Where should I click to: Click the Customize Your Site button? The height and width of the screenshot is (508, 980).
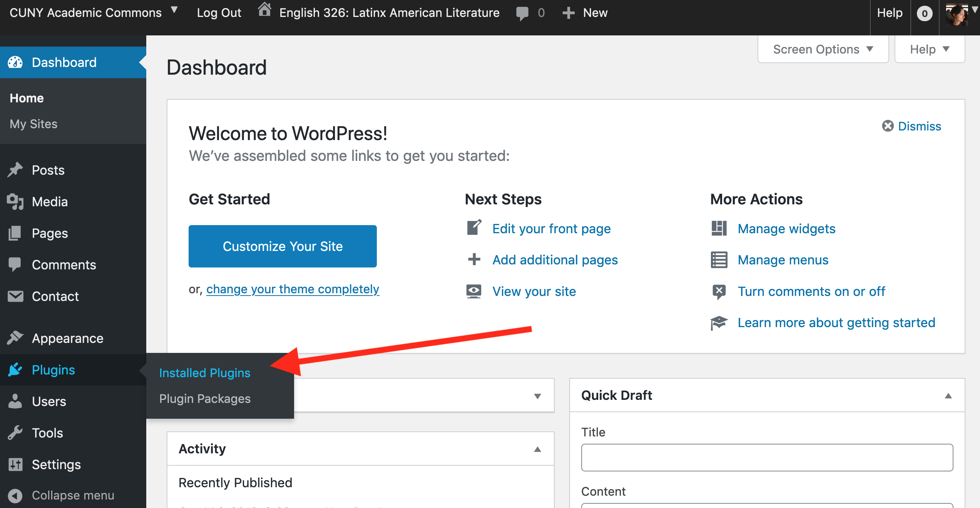(283, 246)
